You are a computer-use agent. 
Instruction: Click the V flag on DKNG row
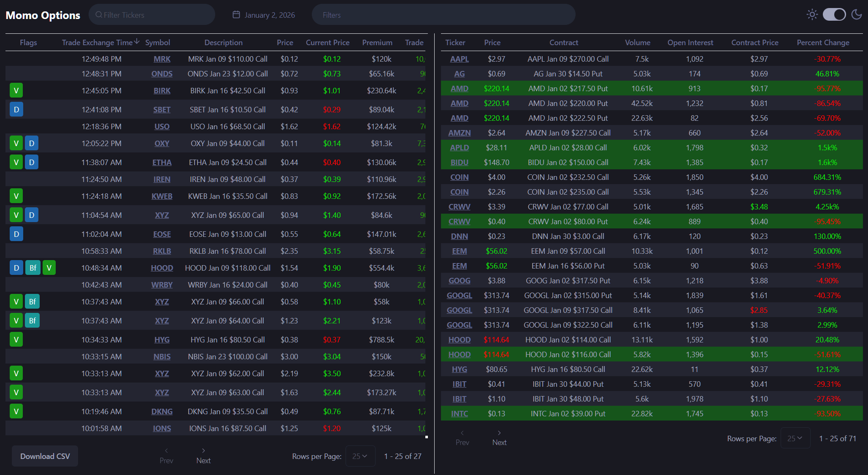pyautogui.click(x=16, y=411)
